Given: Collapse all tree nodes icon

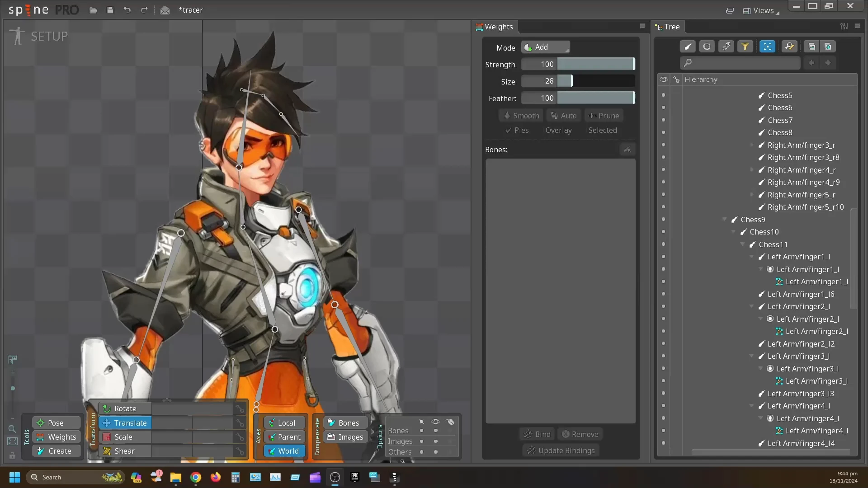Looking at the screenshot, I should pos(811,47).
